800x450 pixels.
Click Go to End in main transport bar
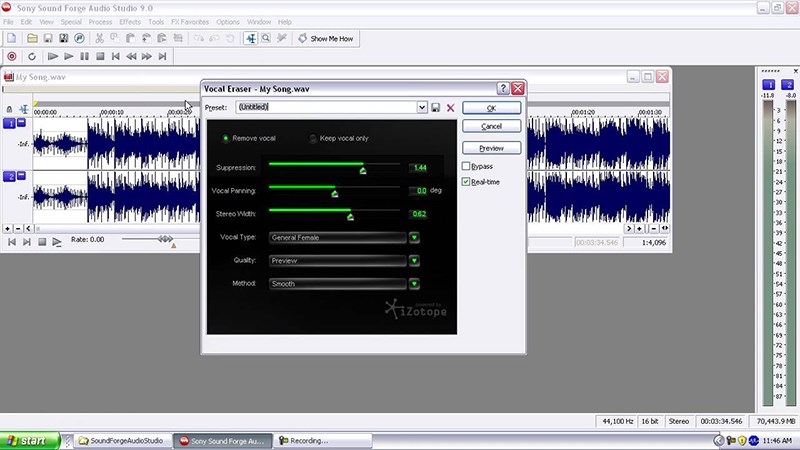tap(163, 57)
